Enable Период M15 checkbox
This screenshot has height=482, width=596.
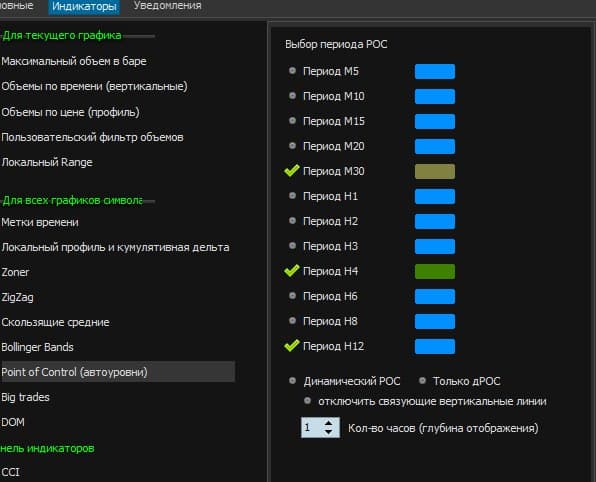(x=292, y=121)
